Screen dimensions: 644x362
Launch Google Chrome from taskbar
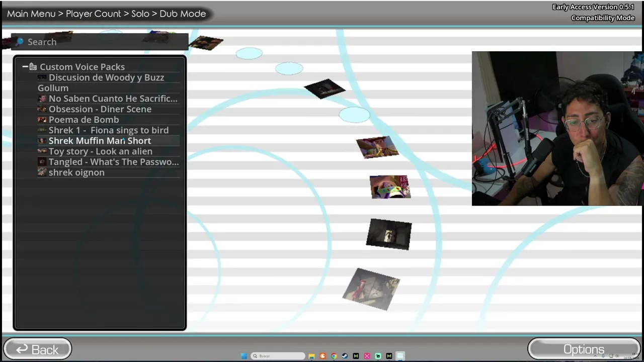pyautogui.click(x=334, y=356)
